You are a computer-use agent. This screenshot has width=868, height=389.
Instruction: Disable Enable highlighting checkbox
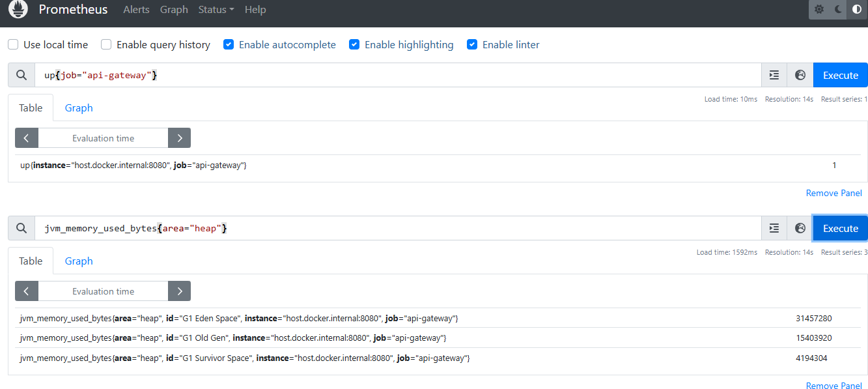(x=354, y=44)
